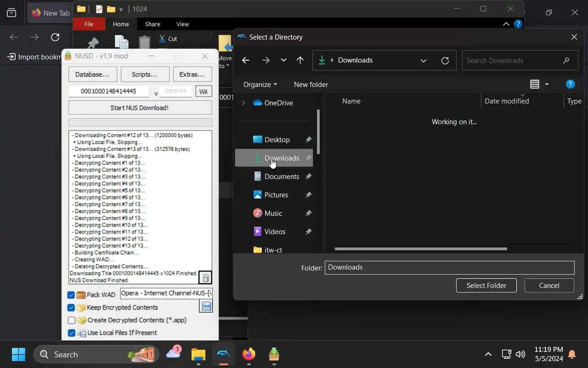The height and width of the screenshot is (368, 588).
Task: Click the trash icon to clear the NUSD log
Action: 206,278
